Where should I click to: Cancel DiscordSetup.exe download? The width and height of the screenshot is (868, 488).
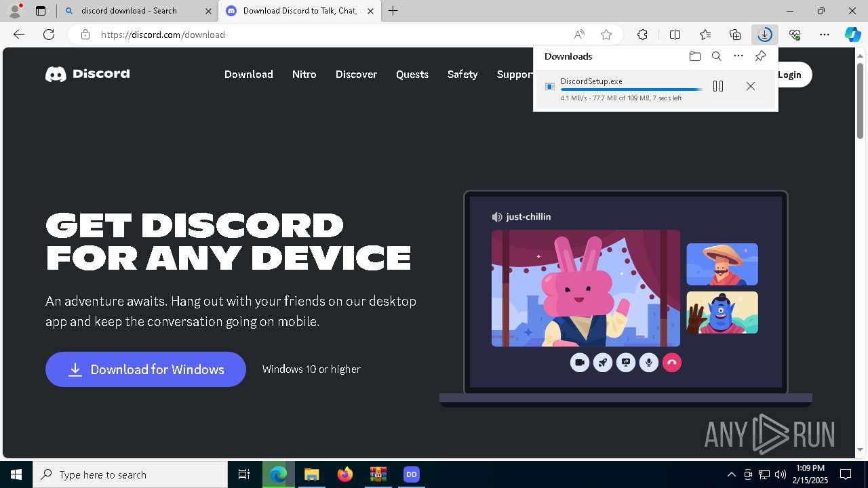pos(750,86)
